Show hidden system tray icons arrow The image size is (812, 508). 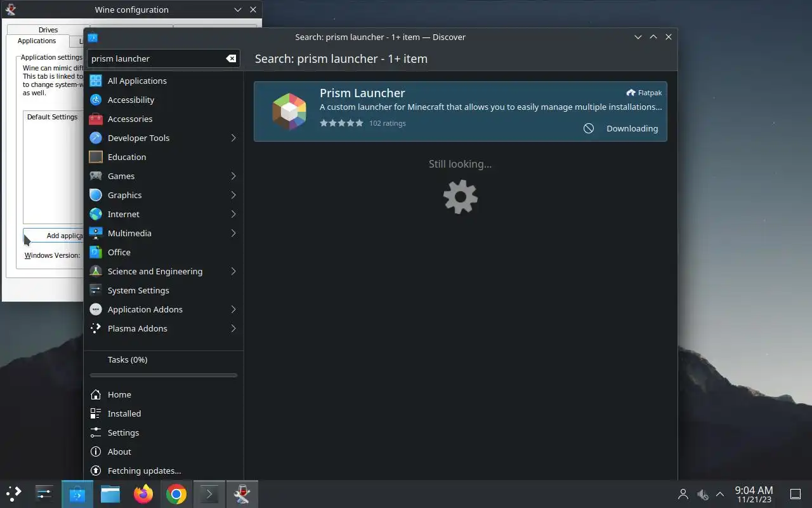point(720,494)
